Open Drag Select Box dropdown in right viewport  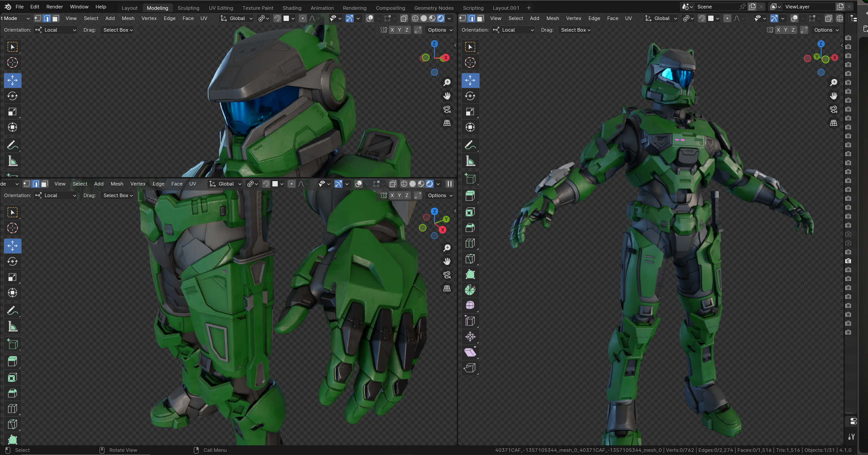tap(576, 30)
